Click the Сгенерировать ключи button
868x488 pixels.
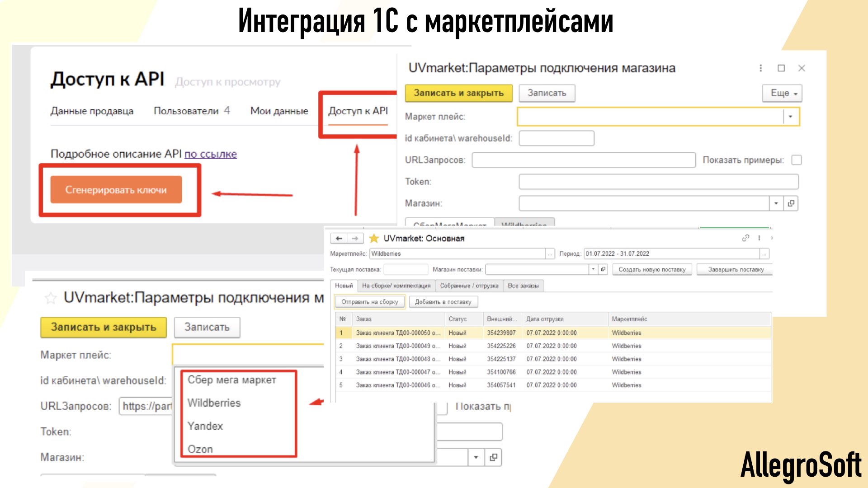[116, 190]
